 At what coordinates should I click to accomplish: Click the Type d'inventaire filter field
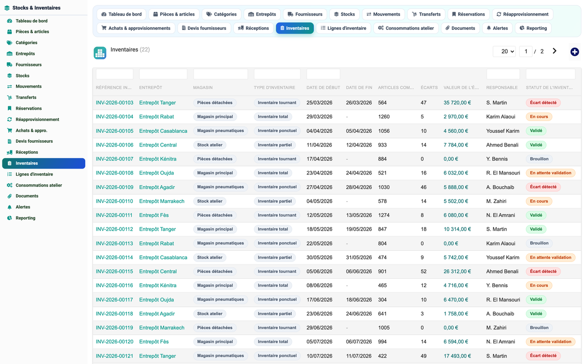(x=277, y=74)
